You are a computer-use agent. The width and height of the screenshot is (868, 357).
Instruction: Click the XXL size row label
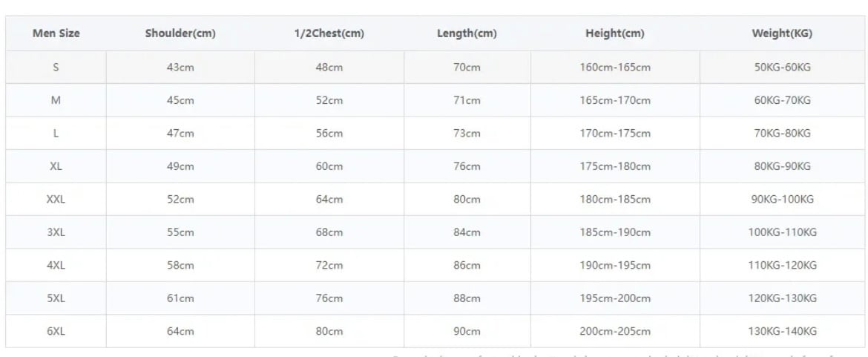click(x=56, y=200)
